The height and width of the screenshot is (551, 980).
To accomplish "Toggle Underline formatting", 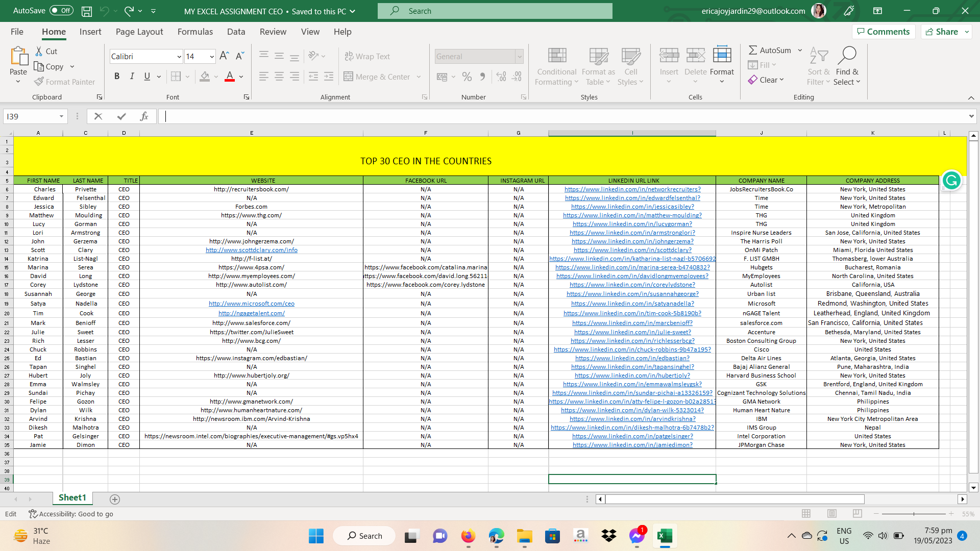I will click(147, 77).
